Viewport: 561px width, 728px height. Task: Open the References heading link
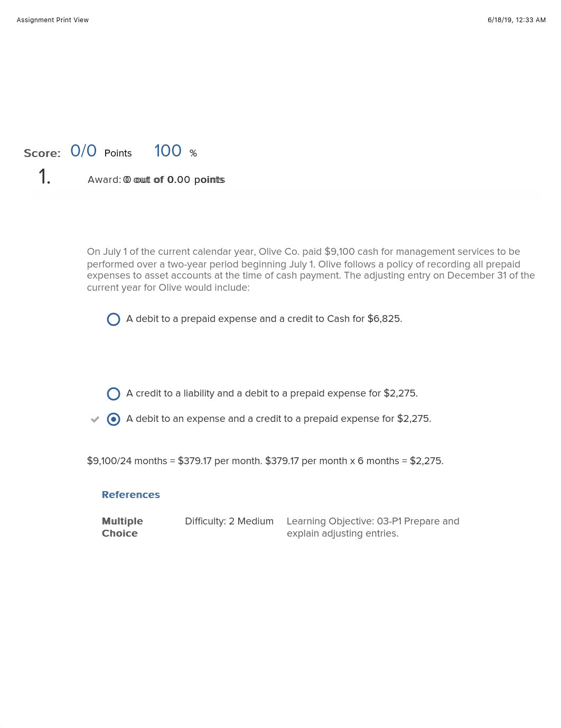click(x=130, y=495)
